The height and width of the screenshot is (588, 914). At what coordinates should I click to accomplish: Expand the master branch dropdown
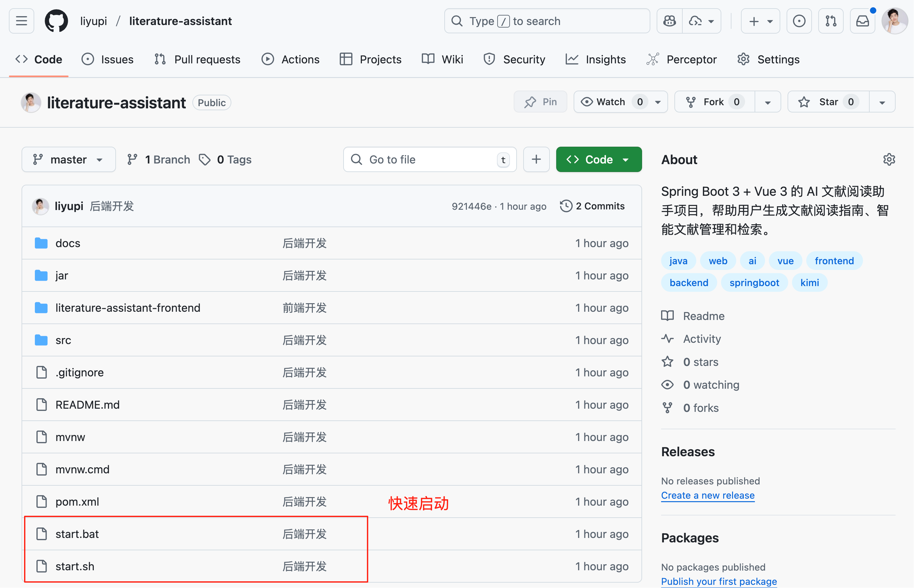[68, 160]
